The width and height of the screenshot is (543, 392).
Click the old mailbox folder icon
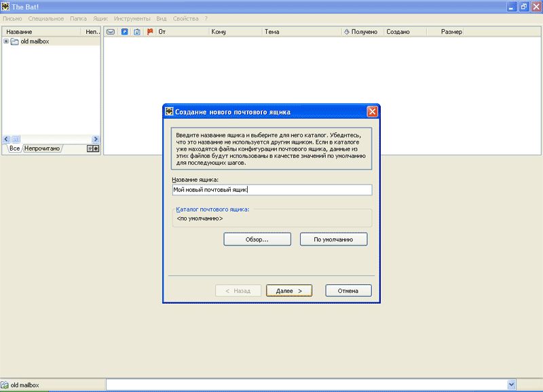14,41
